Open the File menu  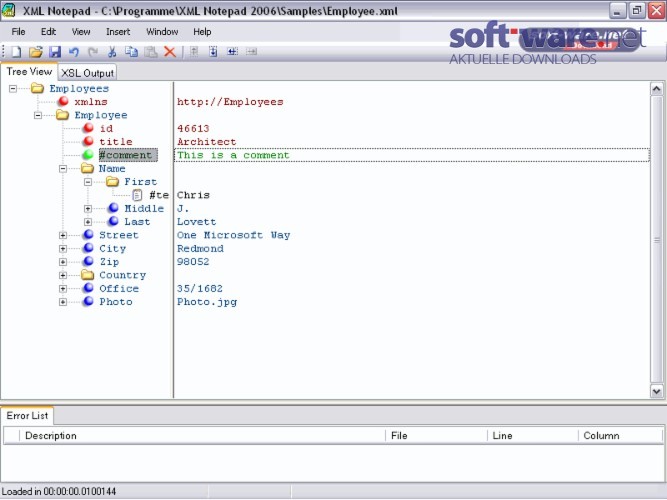[18, 32]
